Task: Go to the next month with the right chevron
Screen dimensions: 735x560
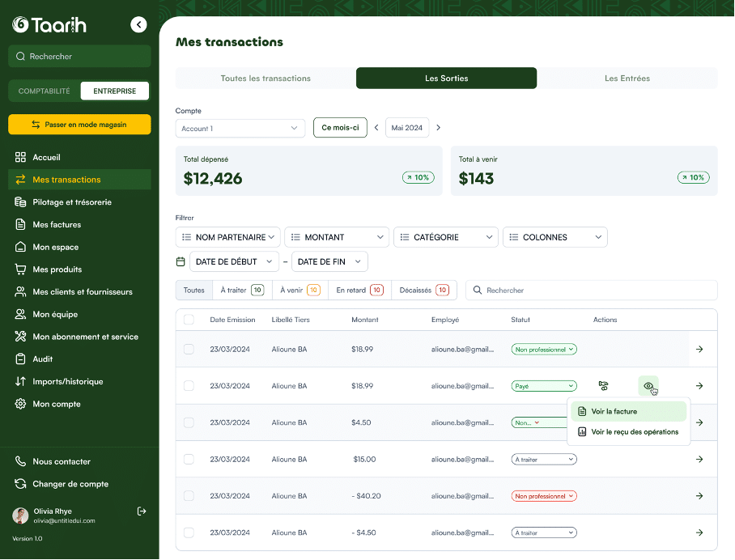Action: click(439, 128)
